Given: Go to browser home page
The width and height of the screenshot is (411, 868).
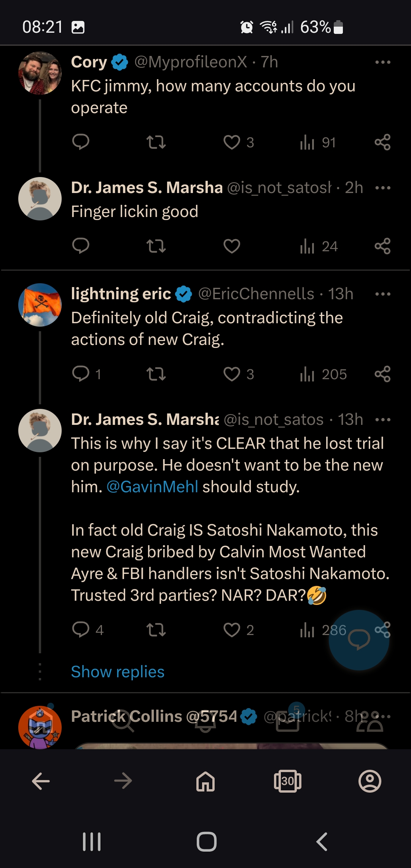Looking at the screenshot, I should (205, 781).
